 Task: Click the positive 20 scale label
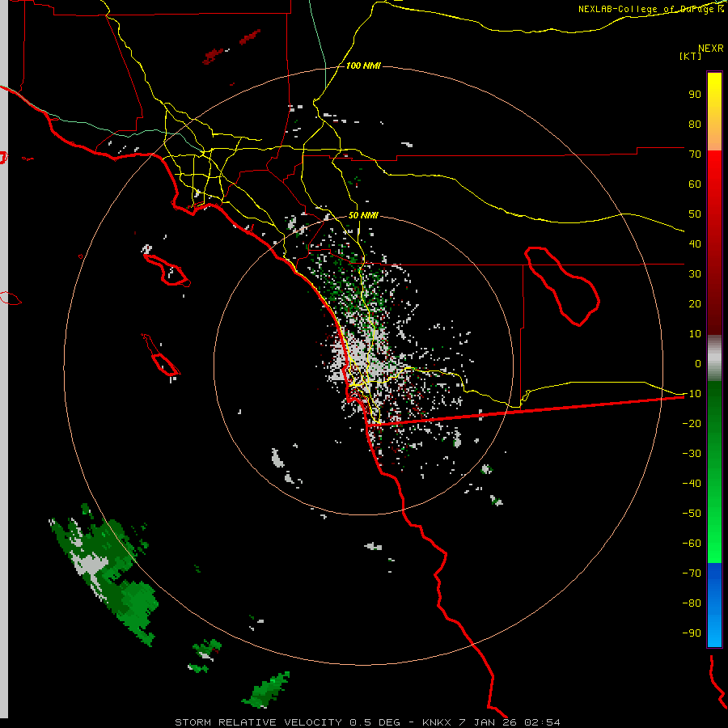695,303
